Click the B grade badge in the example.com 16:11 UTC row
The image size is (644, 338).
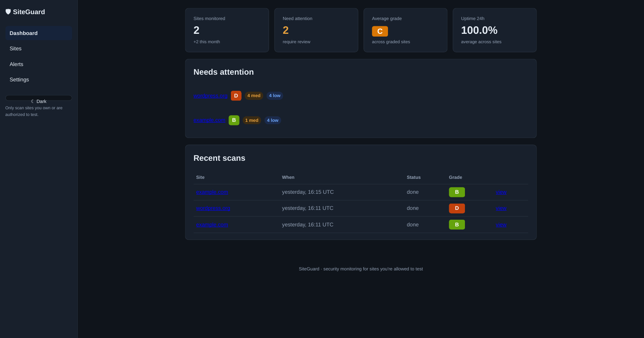point(457,224)
